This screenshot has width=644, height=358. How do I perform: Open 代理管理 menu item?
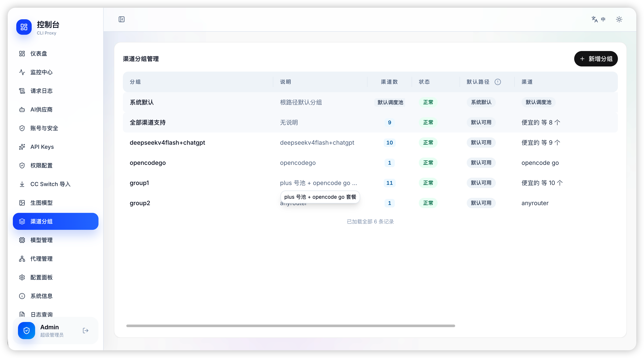point(55,259)
